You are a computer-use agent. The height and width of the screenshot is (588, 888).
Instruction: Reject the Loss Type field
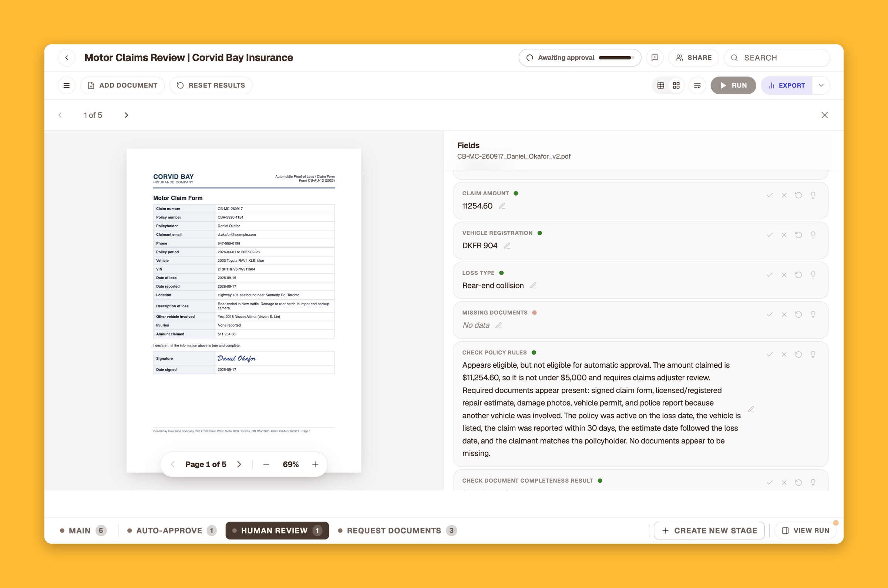point(784,275)
